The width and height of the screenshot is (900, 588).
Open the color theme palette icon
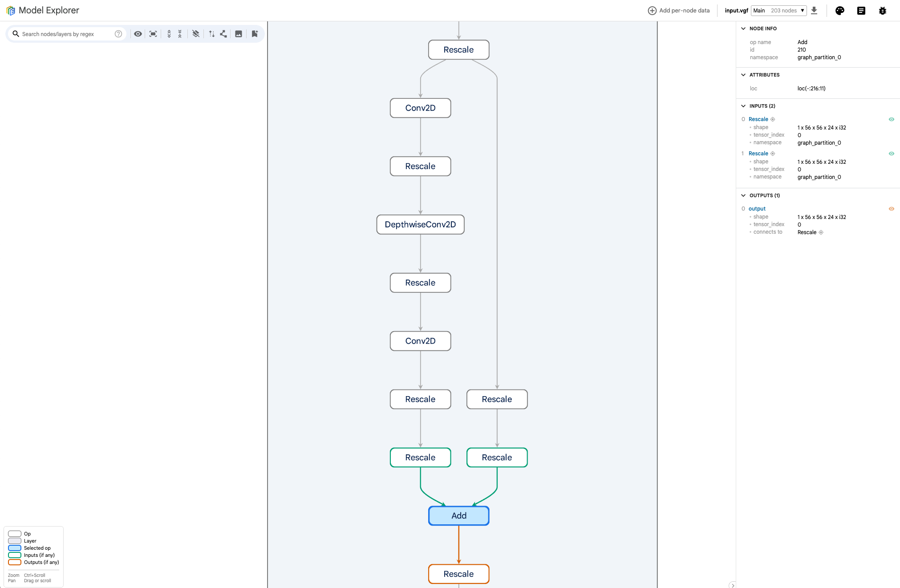839,10
